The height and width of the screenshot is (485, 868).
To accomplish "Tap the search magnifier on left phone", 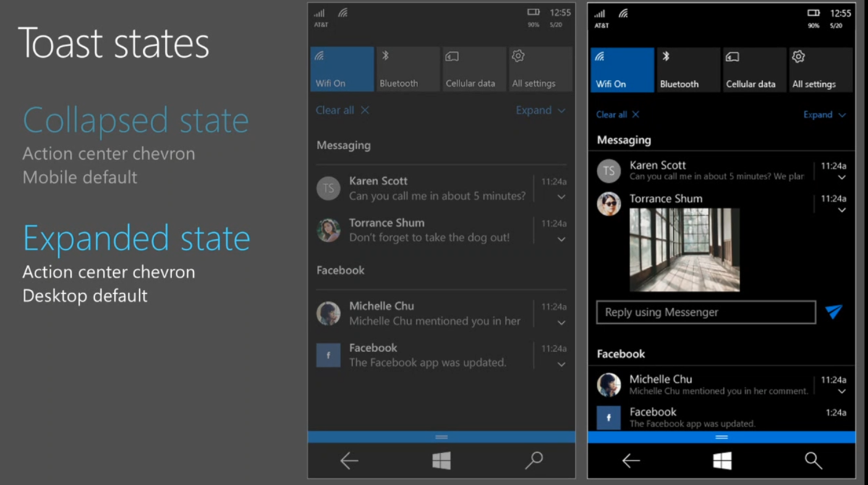I will coord(534,460).
